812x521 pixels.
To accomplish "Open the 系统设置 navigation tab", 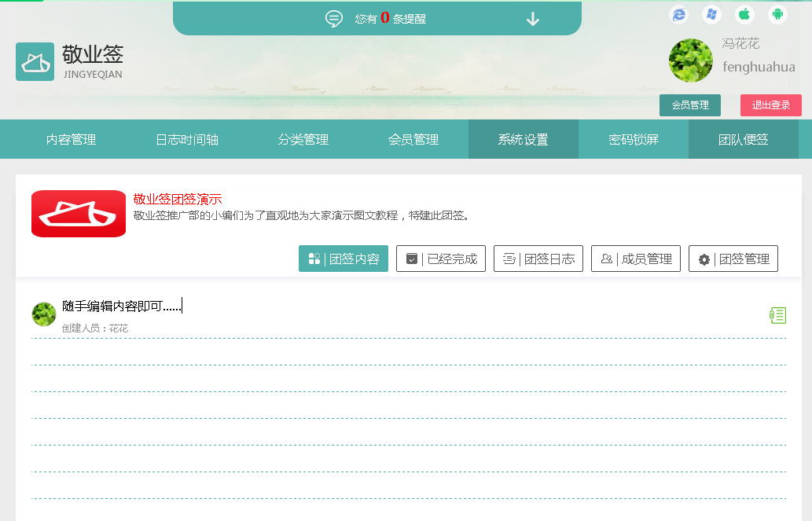I will coord(523,139).
